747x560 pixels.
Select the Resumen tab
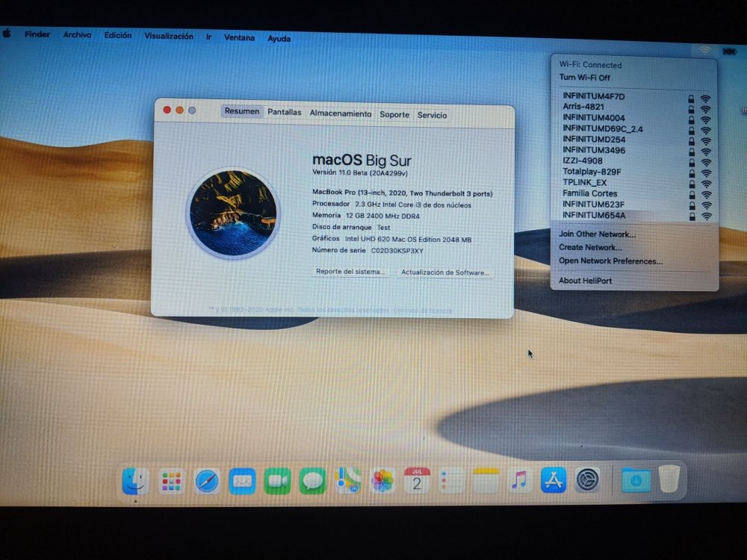pos(241,111)
